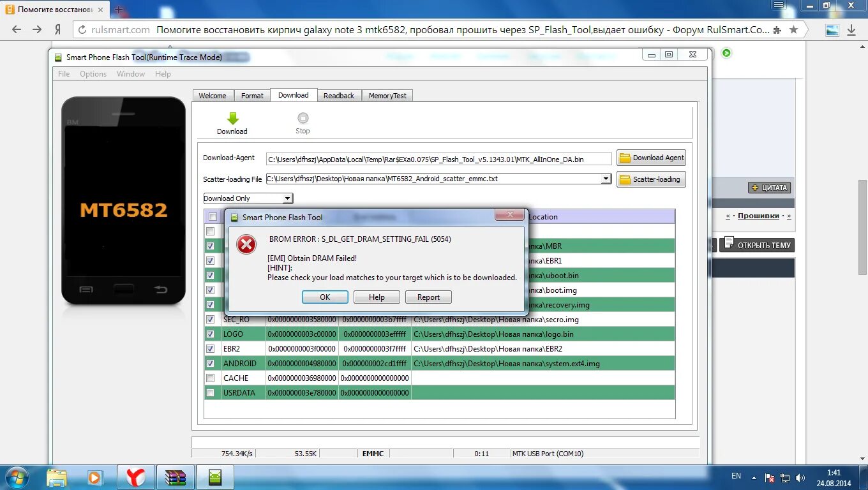Click the bookmark star in address bar
868x490 pixels.
(x=793, y=29)
